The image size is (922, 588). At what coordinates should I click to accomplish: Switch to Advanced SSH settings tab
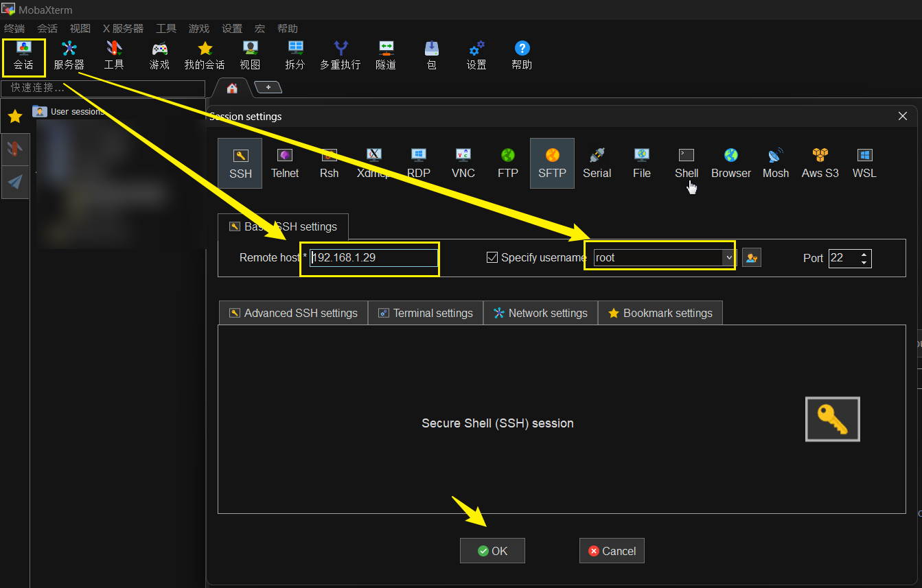point(293,313)
